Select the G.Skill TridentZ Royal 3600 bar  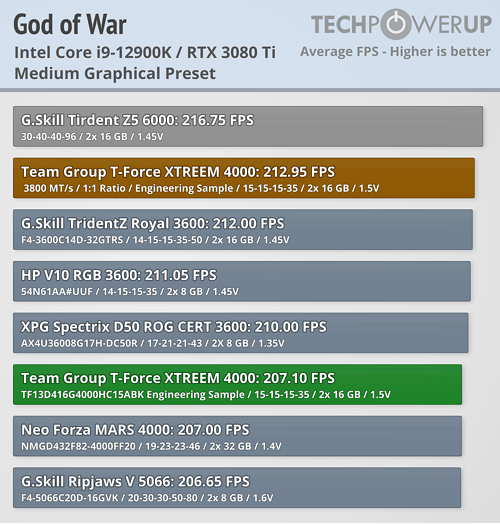tap(243, 230)
